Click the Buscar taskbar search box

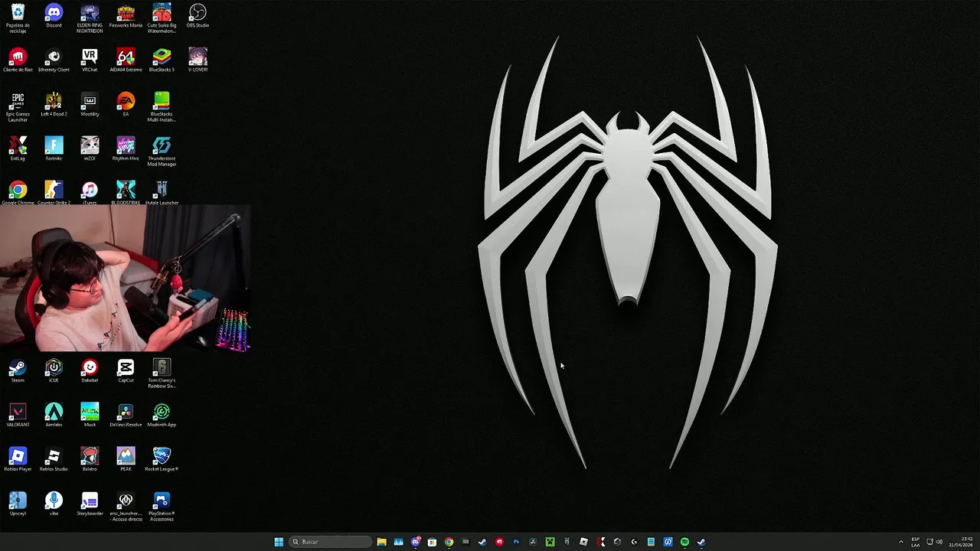(x=331, y=542)
